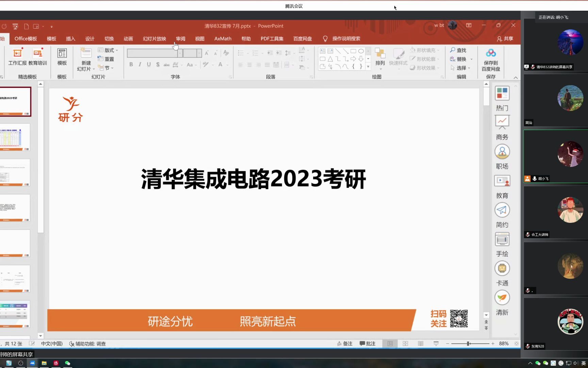Click the zoom slider handle
This screenshot has height=368, width=588.
469,343
